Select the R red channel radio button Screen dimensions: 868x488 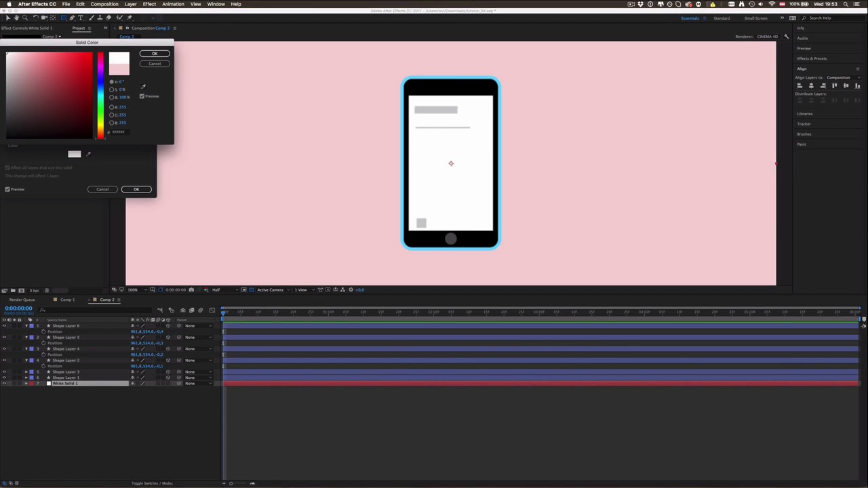[x=112, y=107]
